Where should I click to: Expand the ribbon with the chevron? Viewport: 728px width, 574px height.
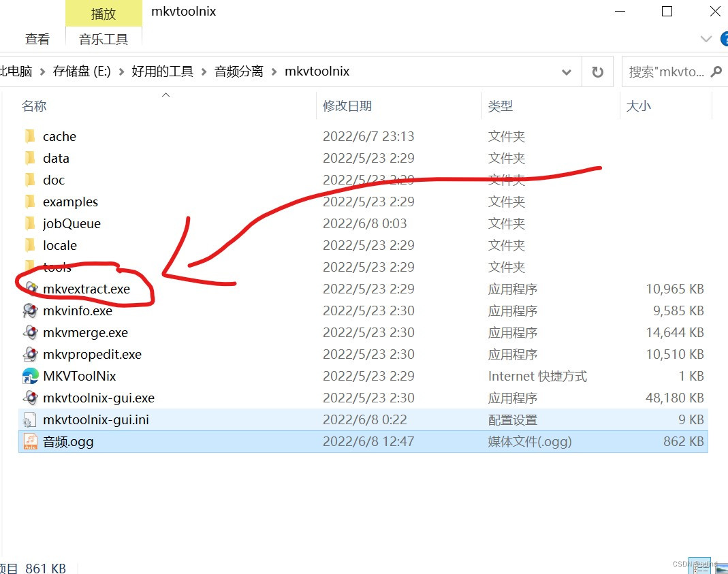[706, 39]
